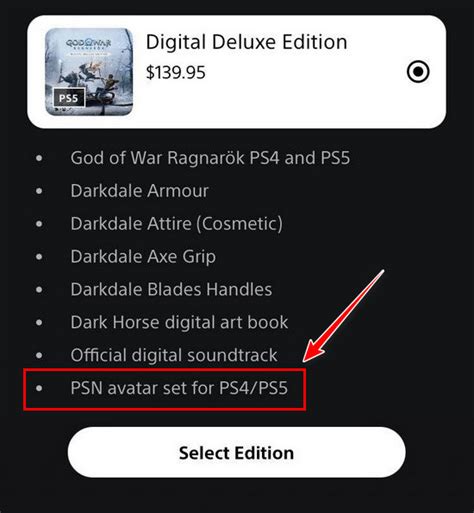
Task: Click the bullet beside Darkdale Armour
Action: [39, 191]
